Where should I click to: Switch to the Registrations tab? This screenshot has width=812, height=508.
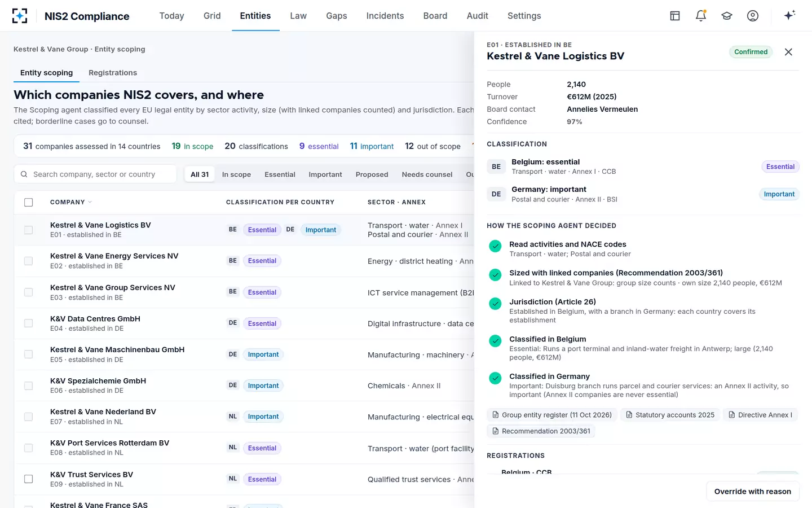(x=113, y=73)
